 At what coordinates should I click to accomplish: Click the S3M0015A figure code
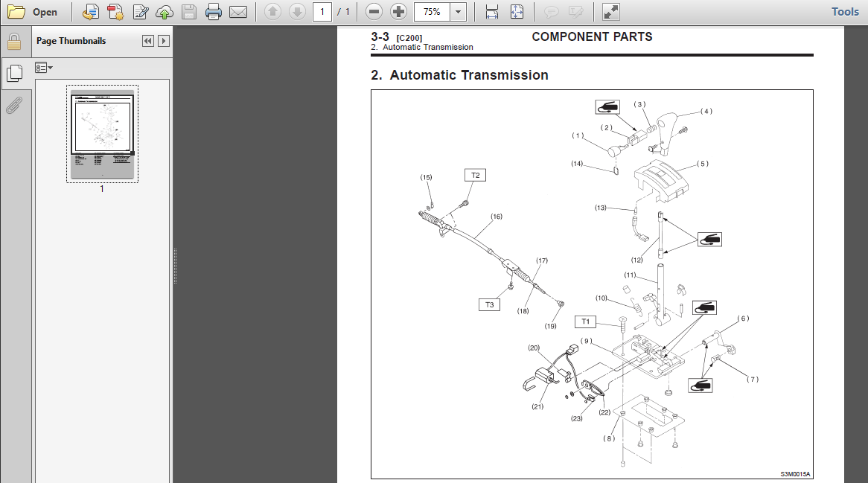[795, 474]
